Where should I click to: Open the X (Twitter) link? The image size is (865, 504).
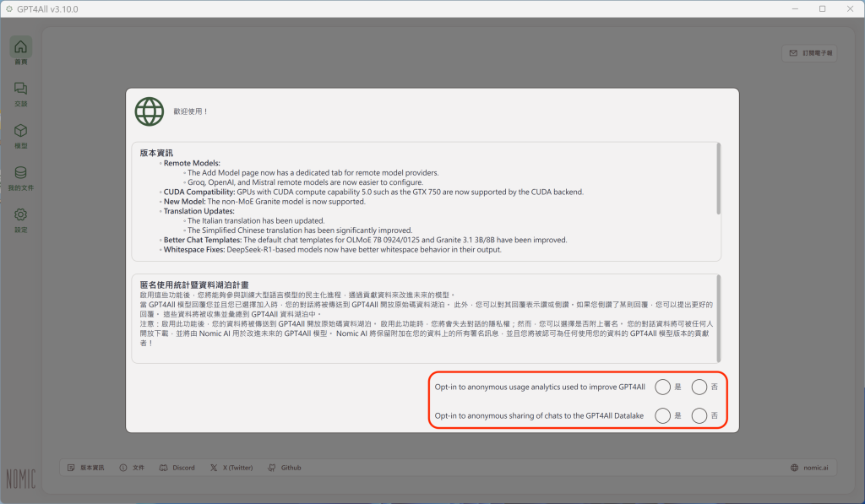[x=234, y=468]
